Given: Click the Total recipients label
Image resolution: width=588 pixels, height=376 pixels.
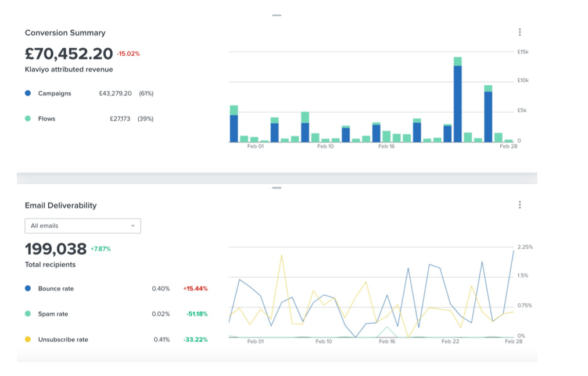Looking at the screenshot, I should (50, 264).
